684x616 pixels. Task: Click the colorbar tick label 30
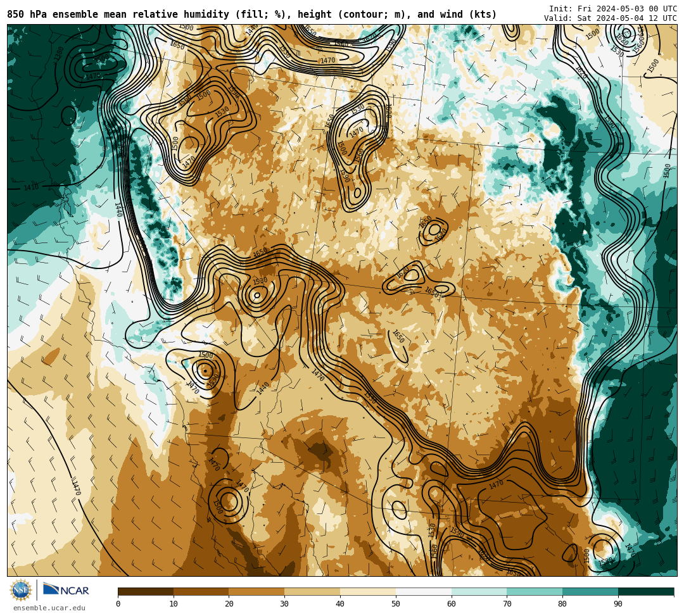(x=284, y=604)
